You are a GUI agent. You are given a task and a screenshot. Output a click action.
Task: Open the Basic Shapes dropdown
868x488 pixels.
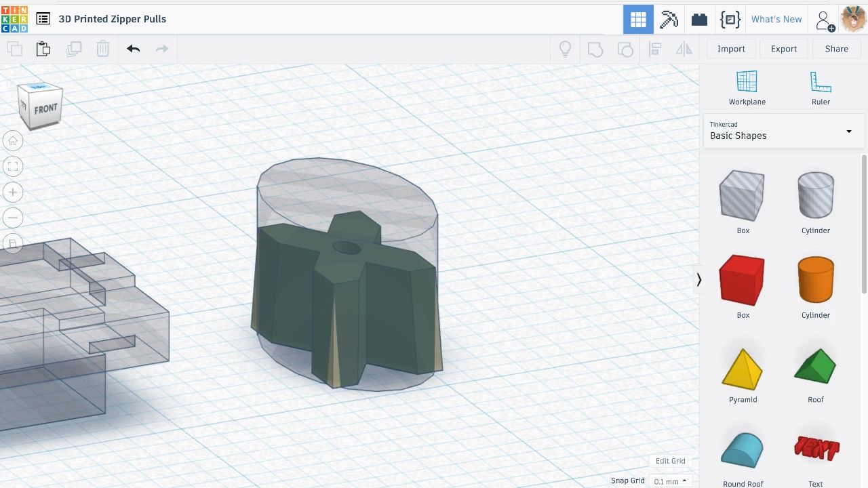point(783,131)
